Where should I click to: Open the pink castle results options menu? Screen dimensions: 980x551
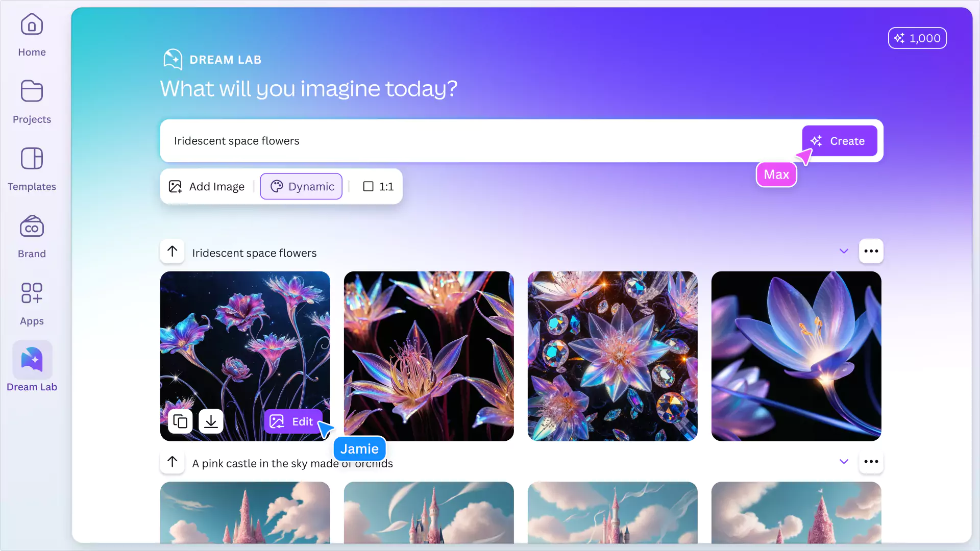[871, 461]
